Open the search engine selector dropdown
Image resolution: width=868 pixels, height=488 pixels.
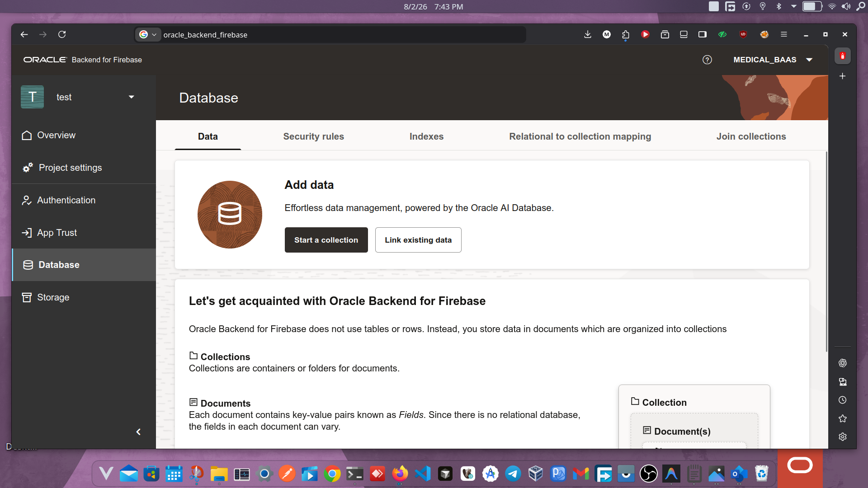pos(148,34)
